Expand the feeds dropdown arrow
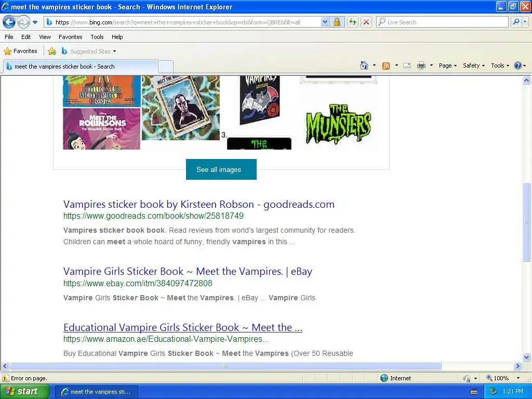The image size is (532, 399). tap(396, 65)
